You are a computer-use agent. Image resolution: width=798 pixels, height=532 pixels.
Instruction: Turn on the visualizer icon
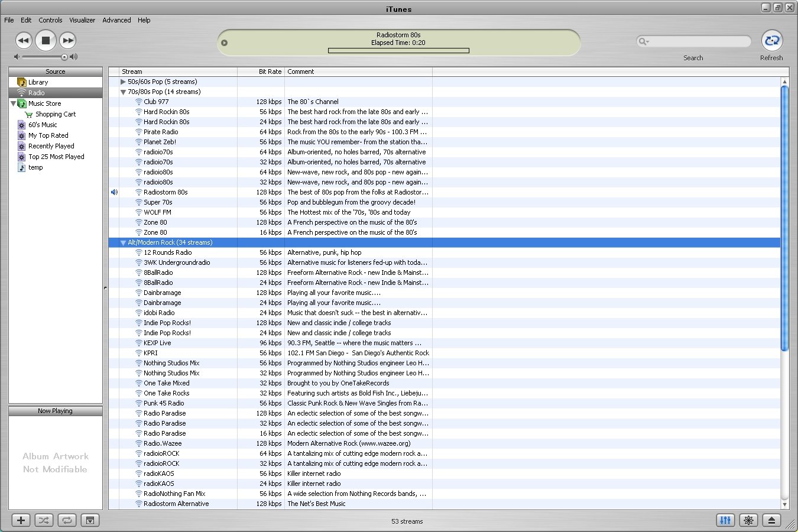748,520
